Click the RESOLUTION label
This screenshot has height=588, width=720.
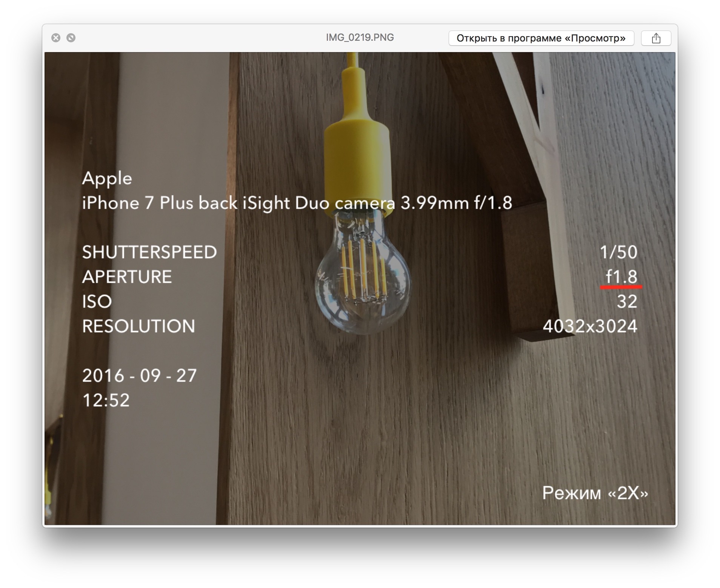coord(138,326)
